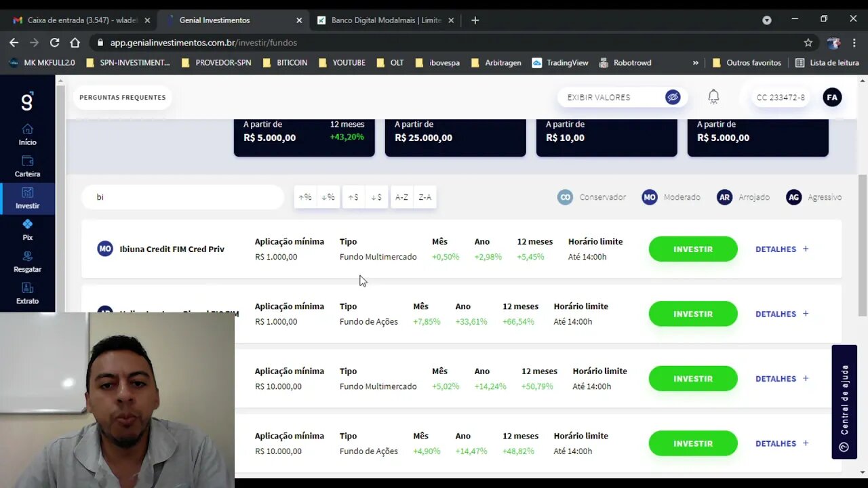Switch to Banco Digital Modalmais tab
868x488 pixels.
click(385, 20)
